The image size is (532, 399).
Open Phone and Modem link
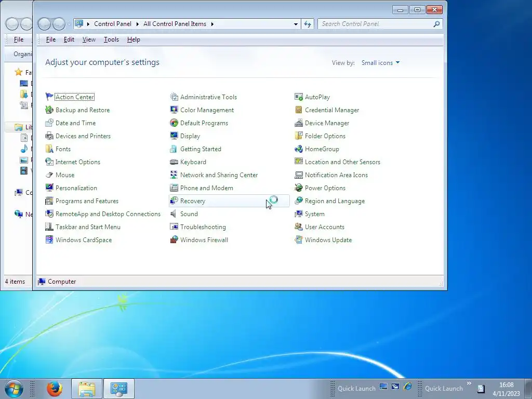207,188
